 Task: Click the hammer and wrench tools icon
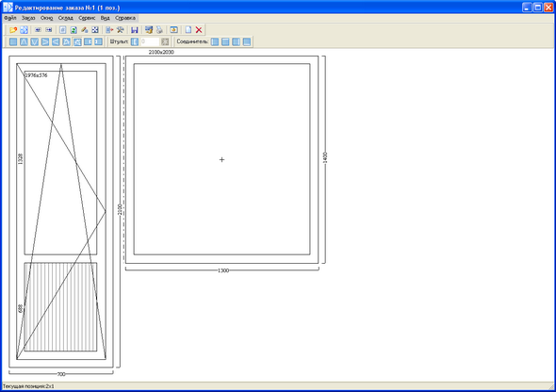121,30
